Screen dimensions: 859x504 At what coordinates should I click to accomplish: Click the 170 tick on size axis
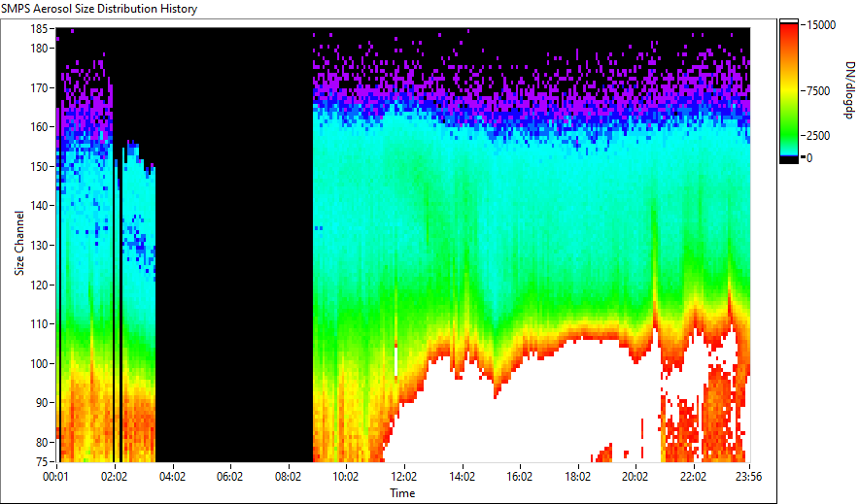pos(38,87)
